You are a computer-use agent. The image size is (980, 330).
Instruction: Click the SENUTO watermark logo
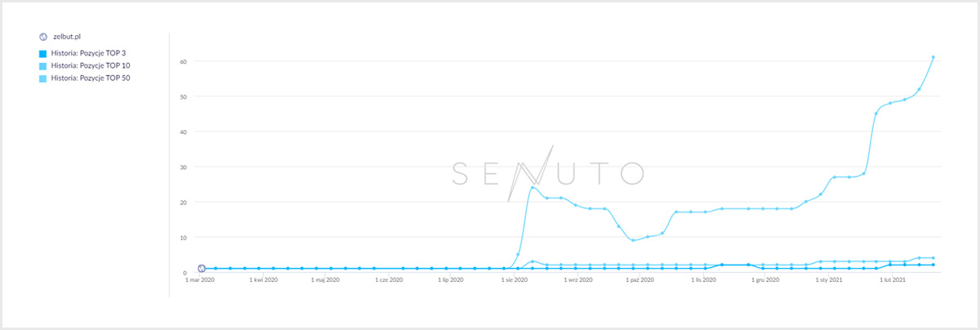coord(549,172)
